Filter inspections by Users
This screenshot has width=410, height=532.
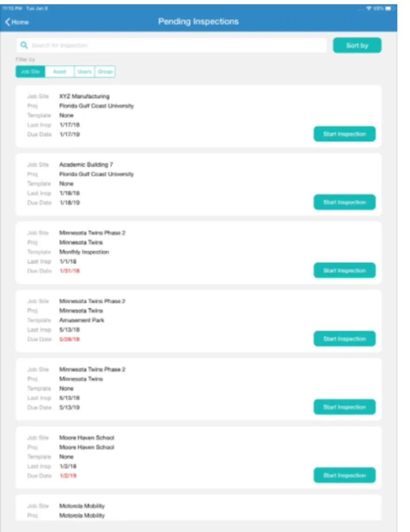tap(84, 71)
